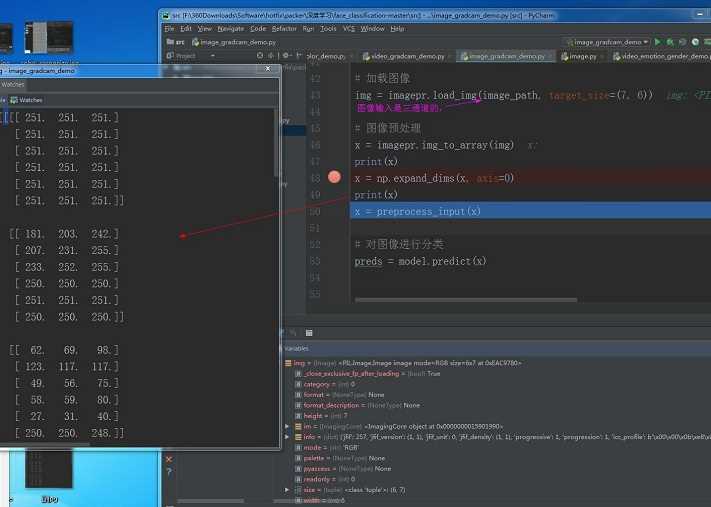This screenshot has width=711, height=507.
Task: Click the print(x) statement on line 47
Action: [x=376, y=161]
